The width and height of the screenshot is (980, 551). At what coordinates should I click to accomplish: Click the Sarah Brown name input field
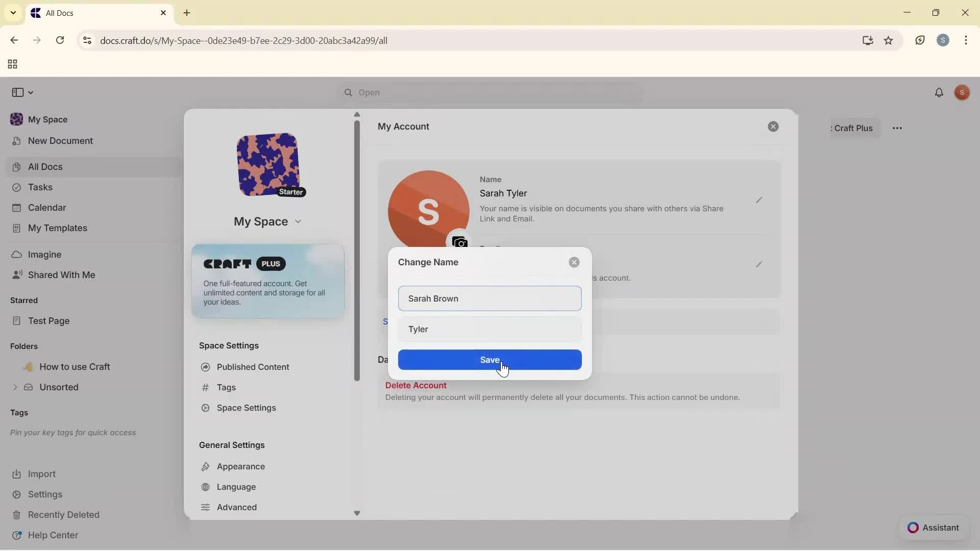(x=489, y=298)
